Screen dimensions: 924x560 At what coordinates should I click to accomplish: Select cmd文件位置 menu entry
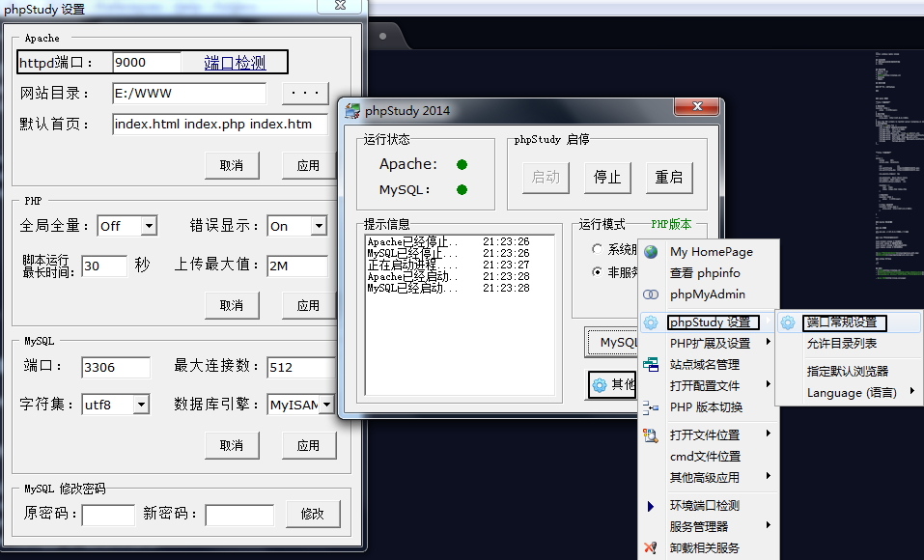[705, 457]
